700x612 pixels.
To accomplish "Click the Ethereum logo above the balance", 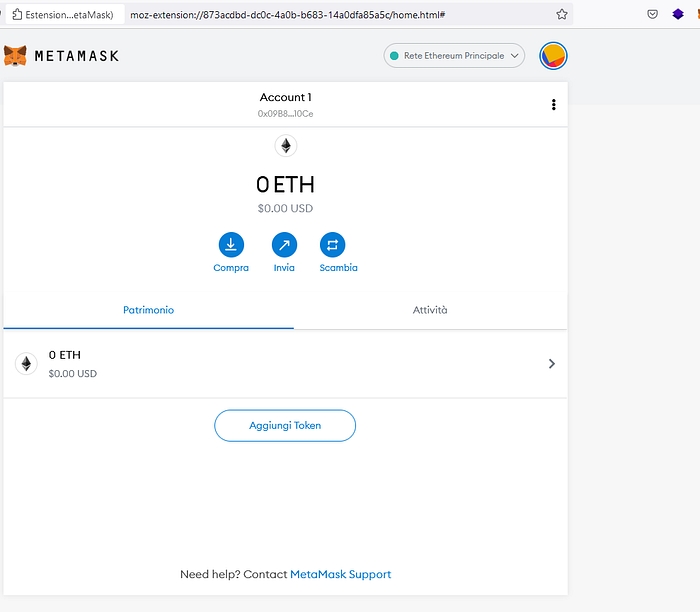I will 285,146.
